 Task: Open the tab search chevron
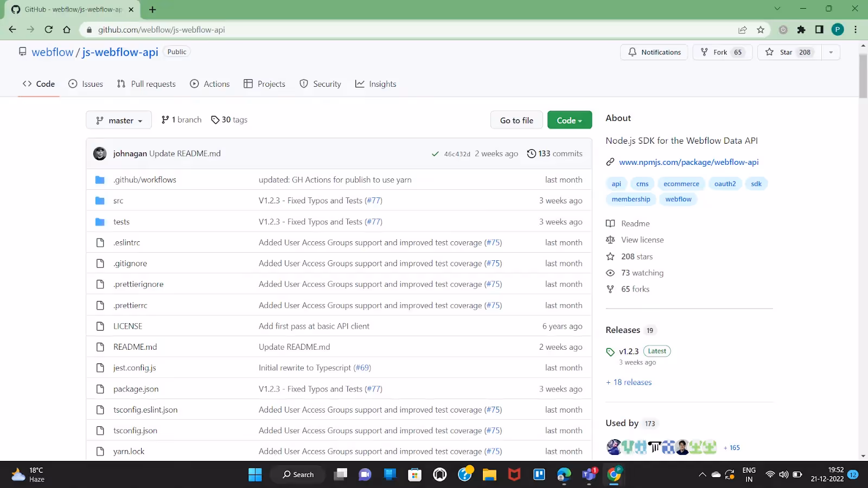pos(777,9)
